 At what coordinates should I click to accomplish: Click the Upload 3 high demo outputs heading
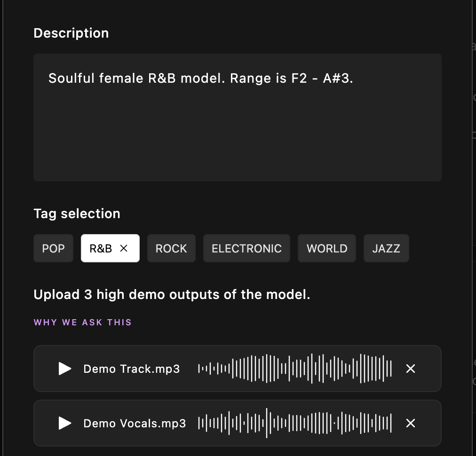coord(172,295)
